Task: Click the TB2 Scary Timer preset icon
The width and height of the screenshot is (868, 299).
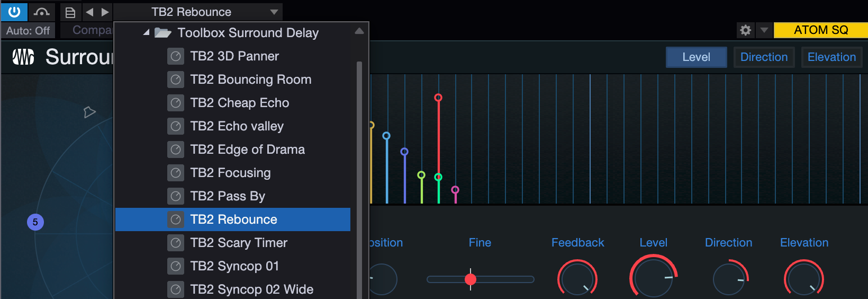Action: coord(176,243)
